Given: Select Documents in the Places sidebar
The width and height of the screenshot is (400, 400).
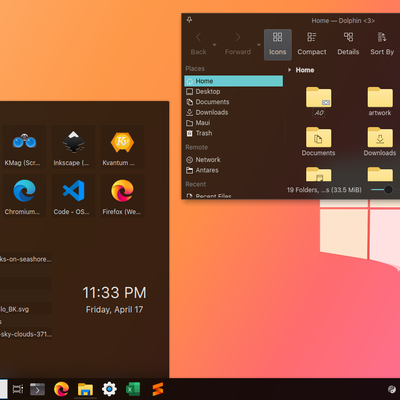Looking at the screenshot, I should (x=233, y=102).
